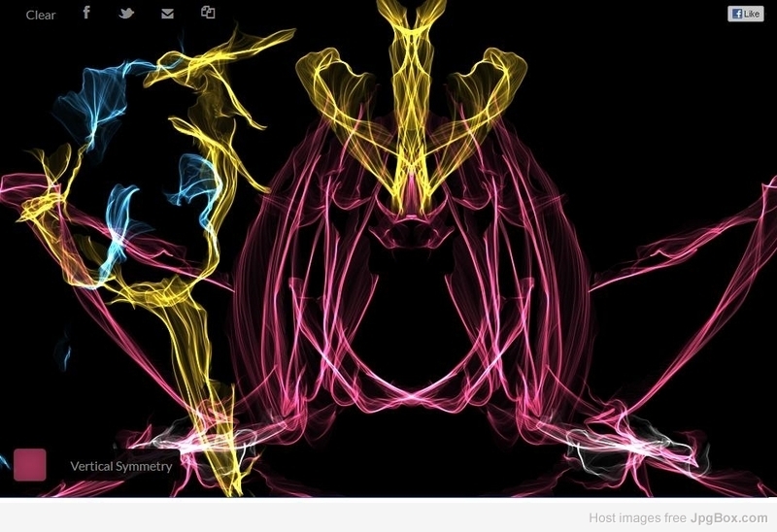Send the drawing by email icon
777x532 pixels.
point(167,14)
